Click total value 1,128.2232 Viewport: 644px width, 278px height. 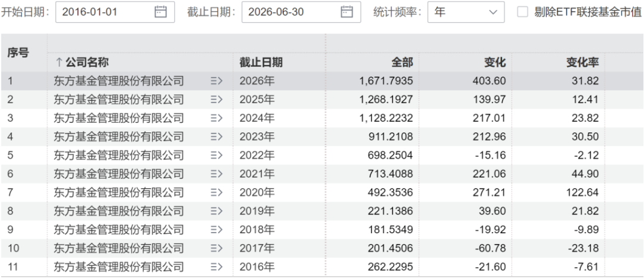point(386,118)
